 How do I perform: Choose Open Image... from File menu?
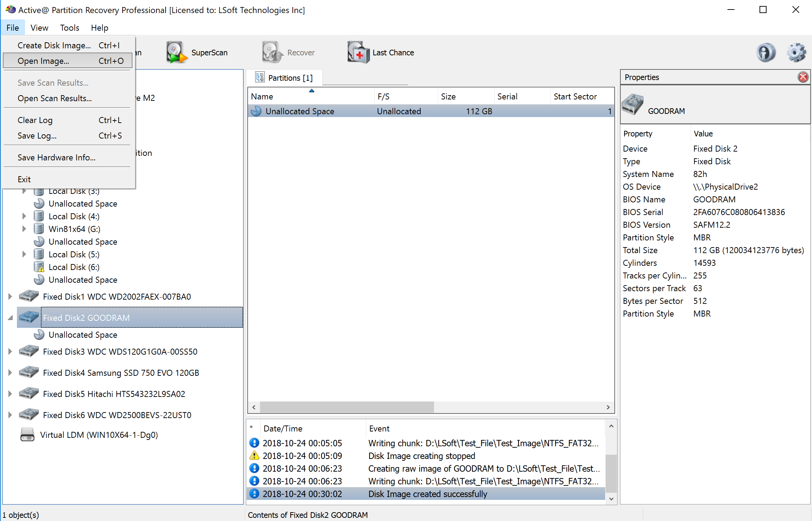43,61
